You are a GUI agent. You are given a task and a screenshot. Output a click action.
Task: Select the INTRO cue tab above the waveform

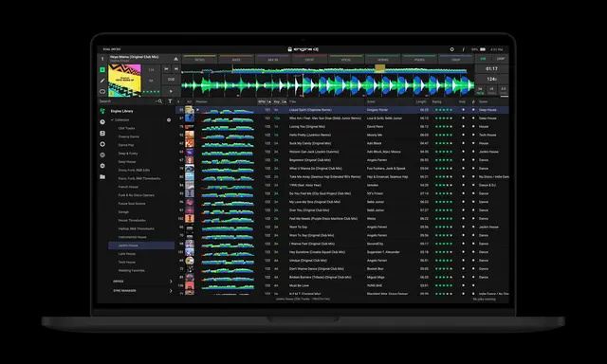[199, 60]
